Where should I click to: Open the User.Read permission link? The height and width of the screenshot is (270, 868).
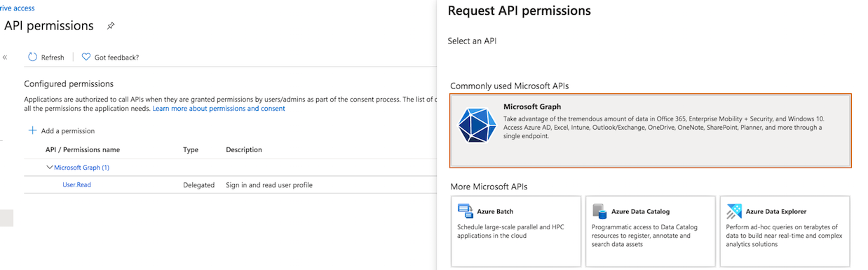76,185
